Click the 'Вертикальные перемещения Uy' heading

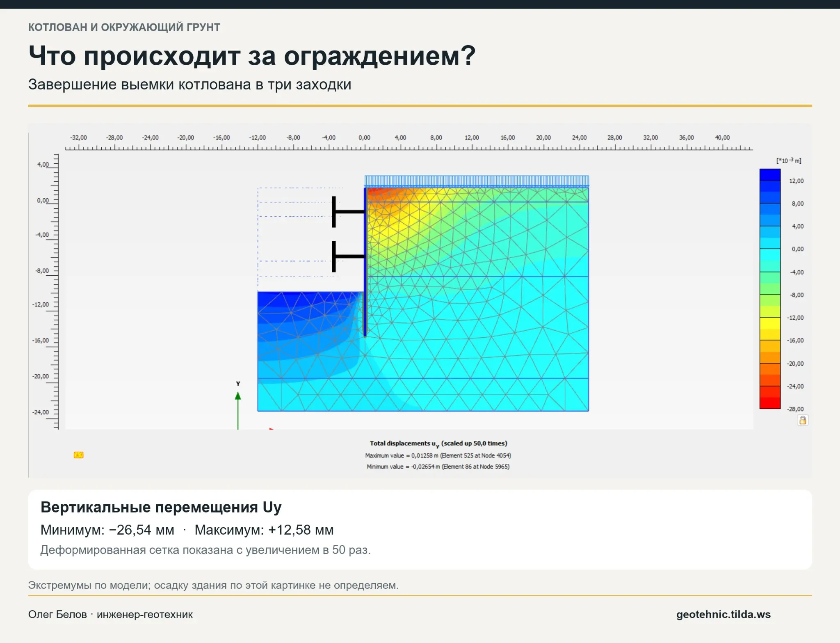point(161,507)
